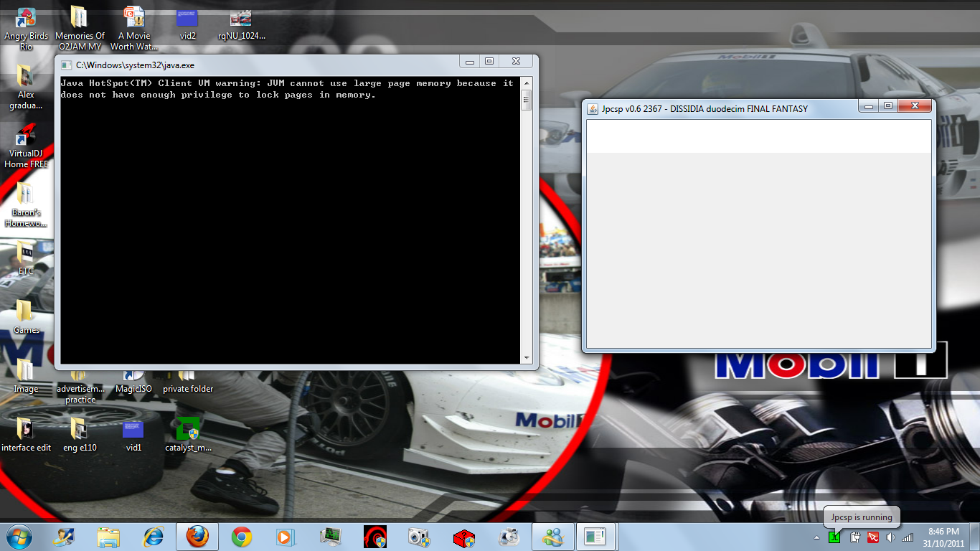The image size is (980, 551).
Task: Open the Image folder on desktop
Action: 26,376
